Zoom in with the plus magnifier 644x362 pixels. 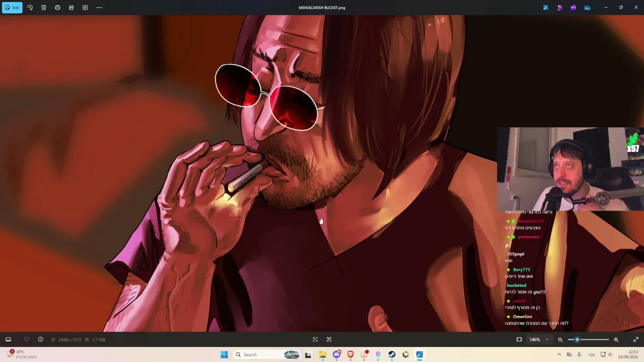click(616, 339)
